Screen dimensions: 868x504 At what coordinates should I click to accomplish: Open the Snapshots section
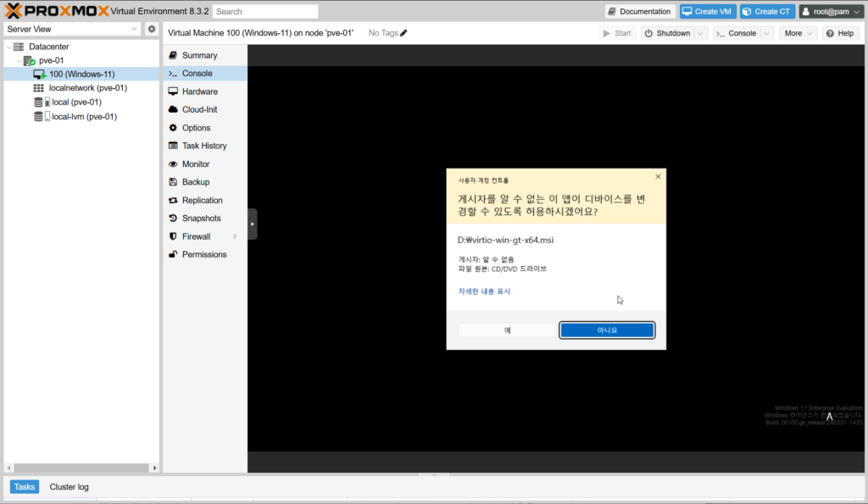click(201, 219)
